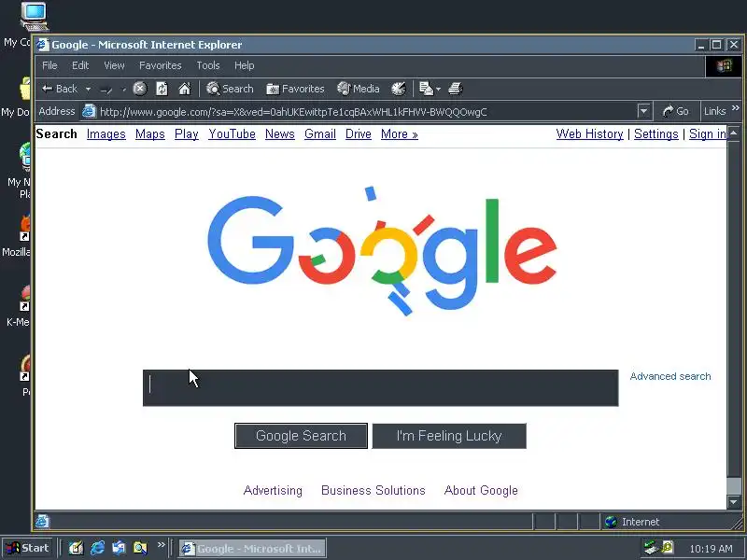Screen dimensions: 747x560
Task: Show browsing History via the clock icon
Action: [x=399, y=89]
